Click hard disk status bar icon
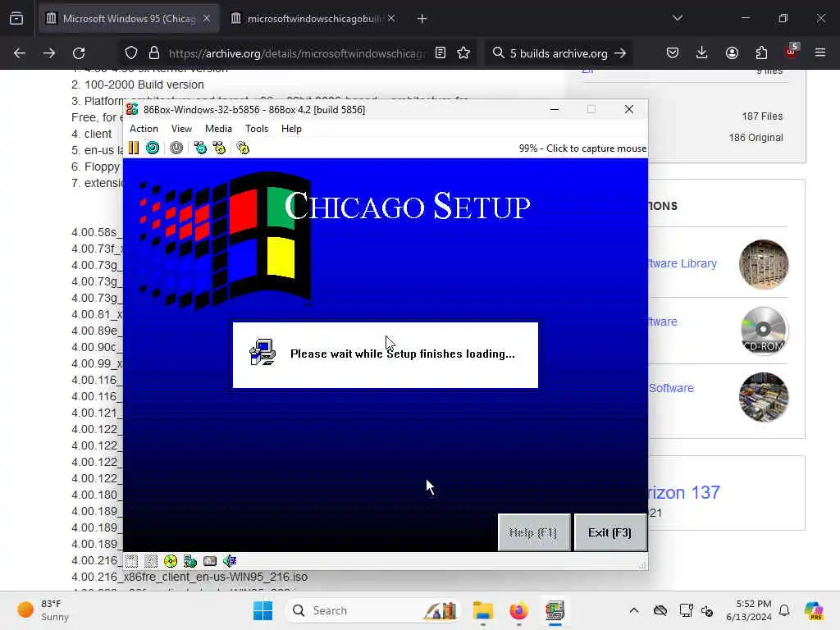Image resolution: width=840 pixels, height=630 pixels. (210, 561)
